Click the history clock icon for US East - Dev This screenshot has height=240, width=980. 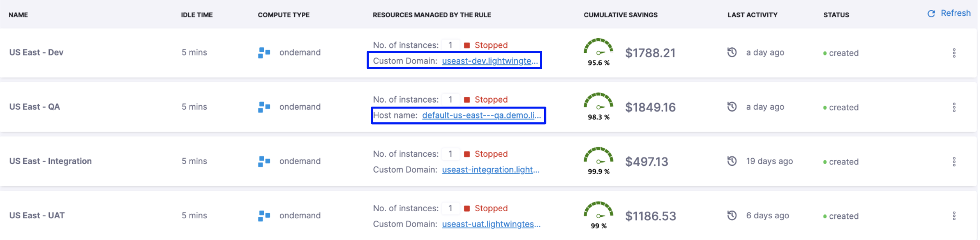pos(732,52)
